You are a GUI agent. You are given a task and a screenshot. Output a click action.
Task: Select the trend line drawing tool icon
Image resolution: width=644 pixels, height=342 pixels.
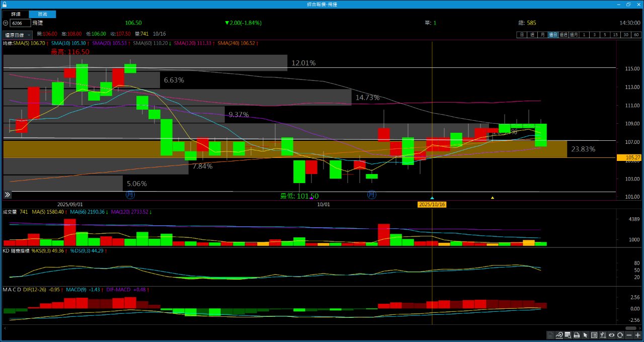click(559, 335)
